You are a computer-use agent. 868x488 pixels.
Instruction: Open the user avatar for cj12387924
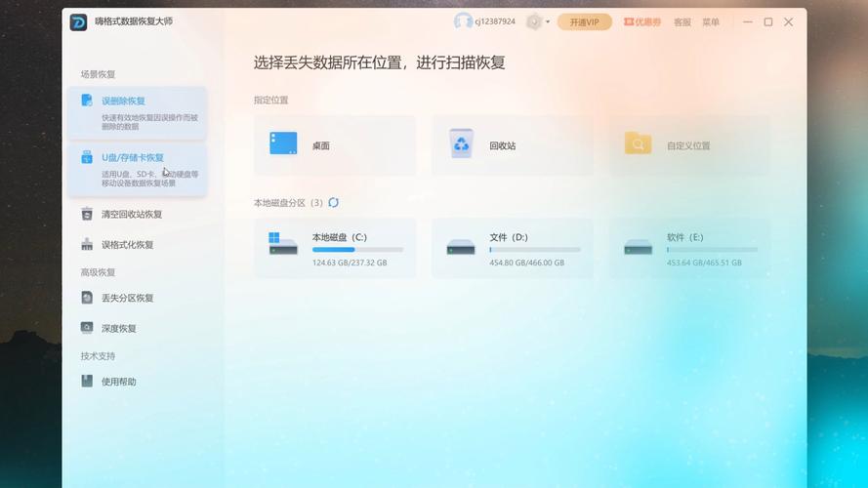tap(463, 21)
